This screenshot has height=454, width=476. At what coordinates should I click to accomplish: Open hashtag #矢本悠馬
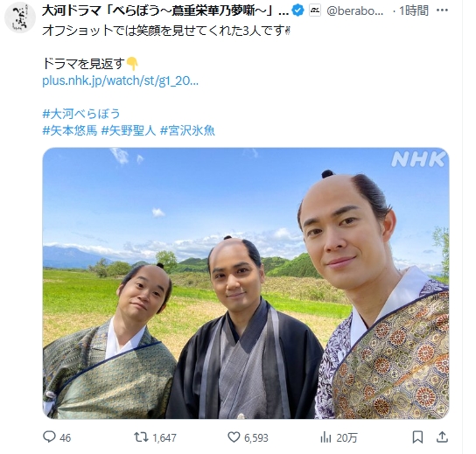(70, 130)
